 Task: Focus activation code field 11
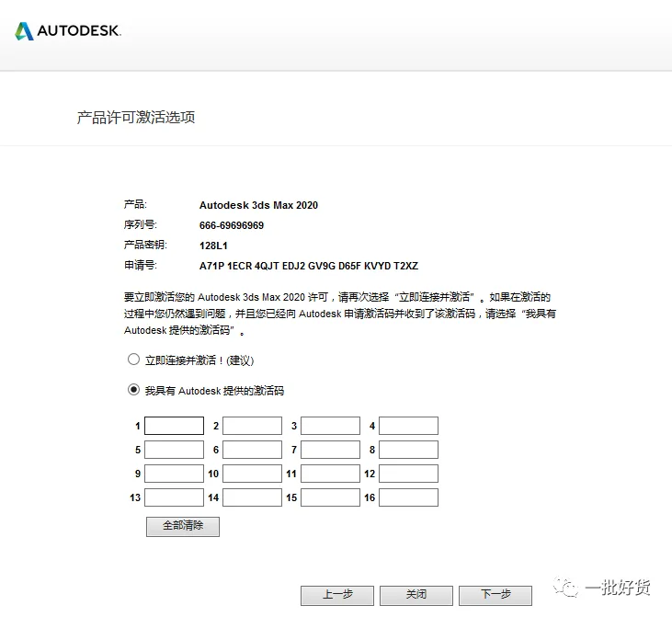coord(330,474)
